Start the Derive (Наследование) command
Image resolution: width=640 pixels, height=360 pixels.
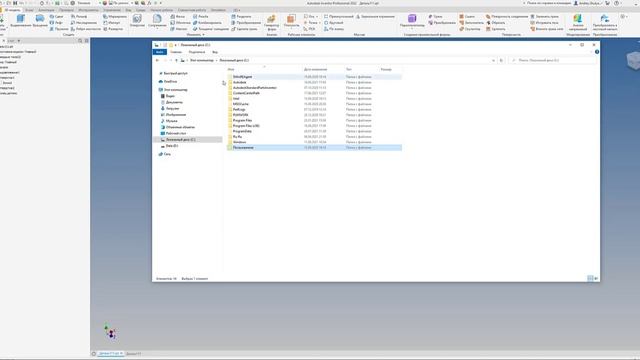point(84,23)
